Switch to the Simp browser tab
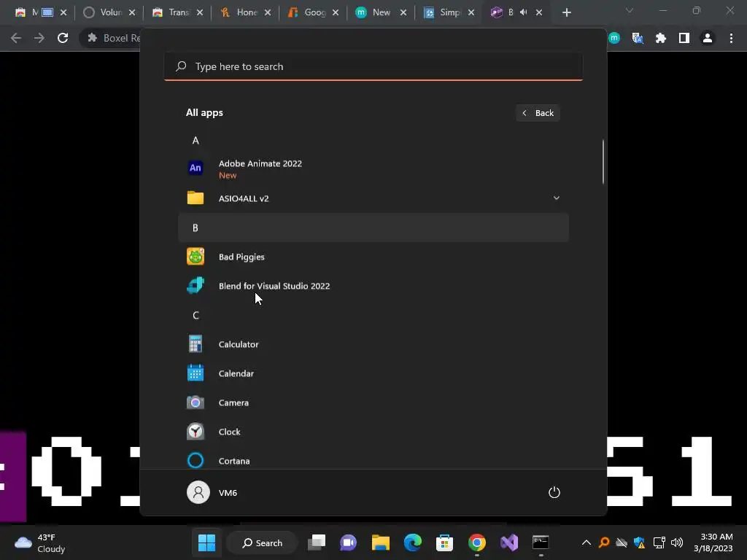The width and height of the screenshot is (747, 560). [x=449, y=12]
